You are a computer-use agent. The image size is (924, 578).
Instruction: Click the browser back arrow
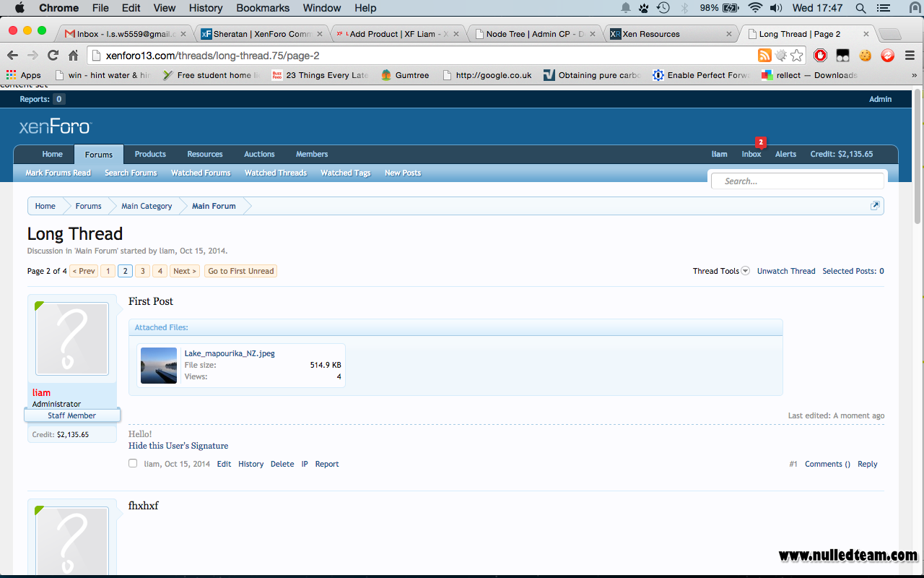coord(12,56)
